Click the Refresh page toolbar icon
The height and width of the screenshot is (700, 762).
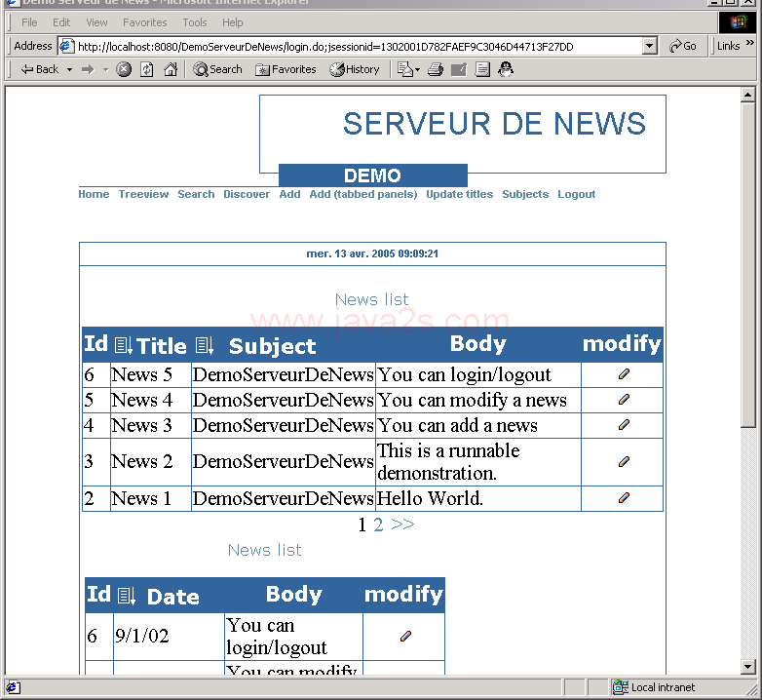click(x=147, y=69)
